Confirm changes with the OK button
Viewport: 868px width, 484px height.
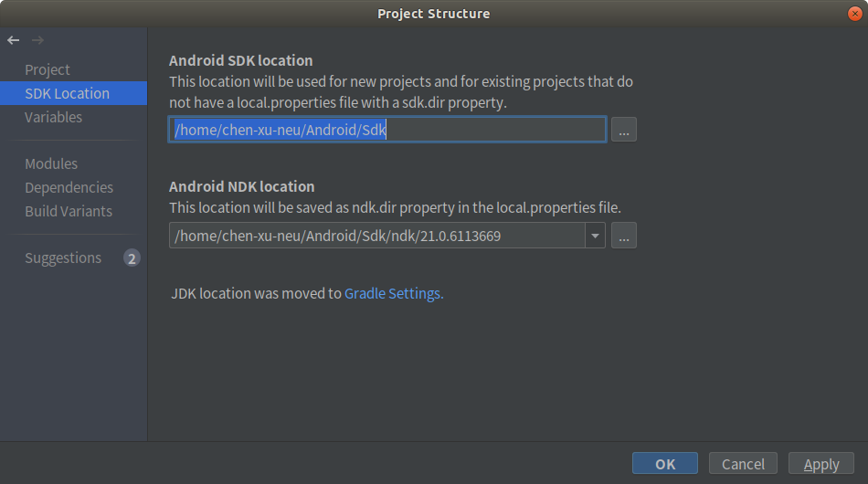pyautogui.click(x=665, y=464)
